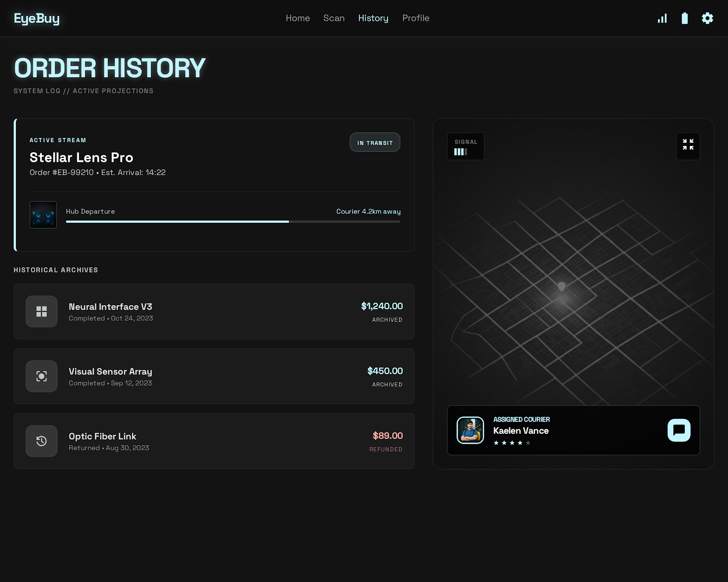Open the Neural Interface V3 order
The height and width of the screenshot is (582, 728).
pos(214,311)
